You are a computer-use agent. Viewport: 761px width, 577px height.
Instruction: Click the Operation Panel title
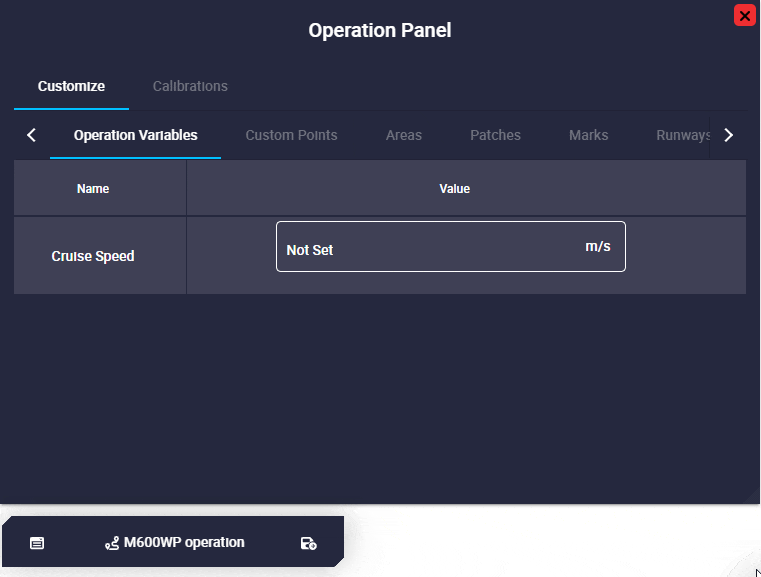(380, 30)
